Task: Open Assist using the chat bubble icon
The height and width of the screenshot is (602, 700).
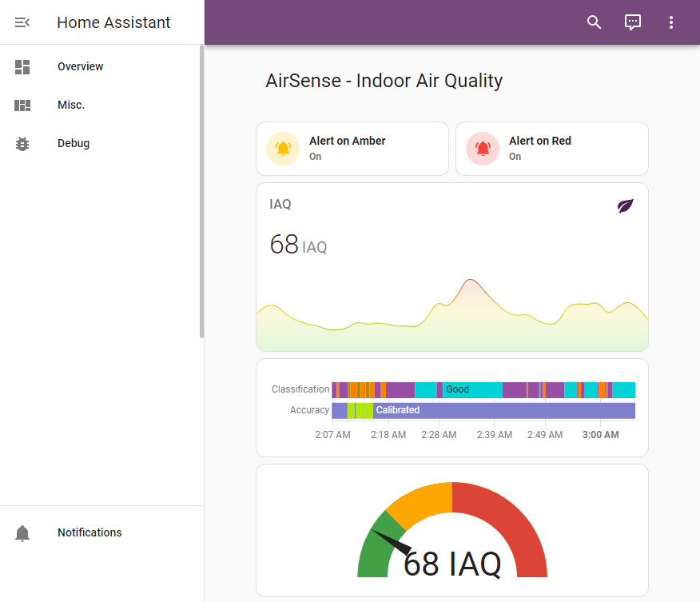Action: pos(633,22)
